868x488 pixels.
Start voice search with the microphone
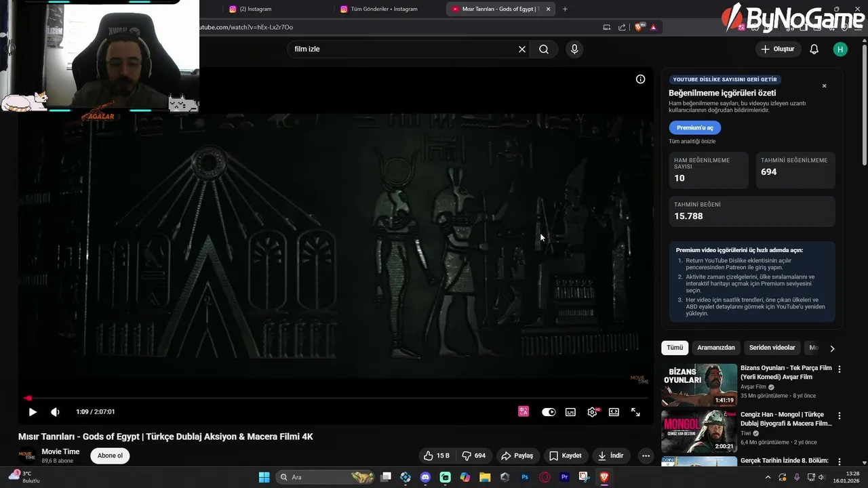[x=574, y=49]
